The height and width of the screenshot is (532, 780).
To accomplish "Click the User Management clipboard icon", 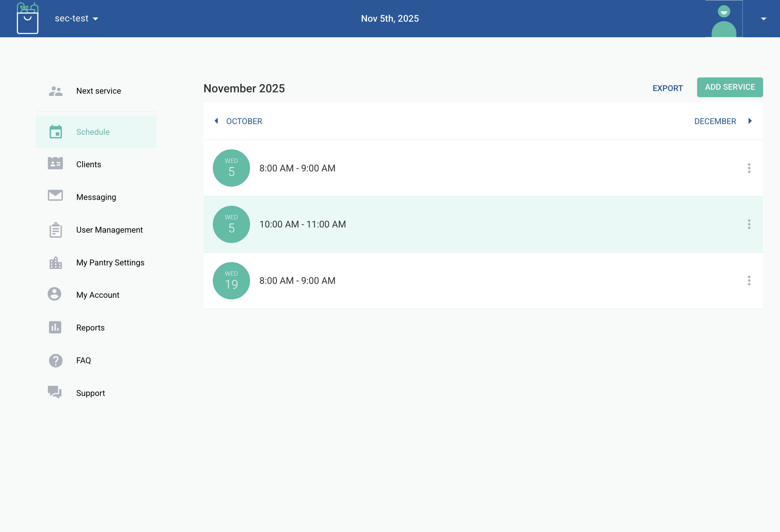I will 56,230.
